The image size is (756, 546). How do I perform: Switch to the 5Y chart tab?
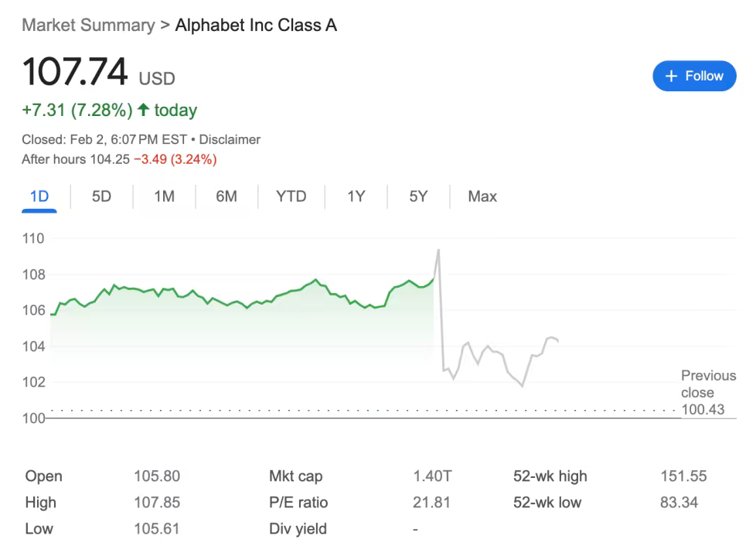point(418,196)
